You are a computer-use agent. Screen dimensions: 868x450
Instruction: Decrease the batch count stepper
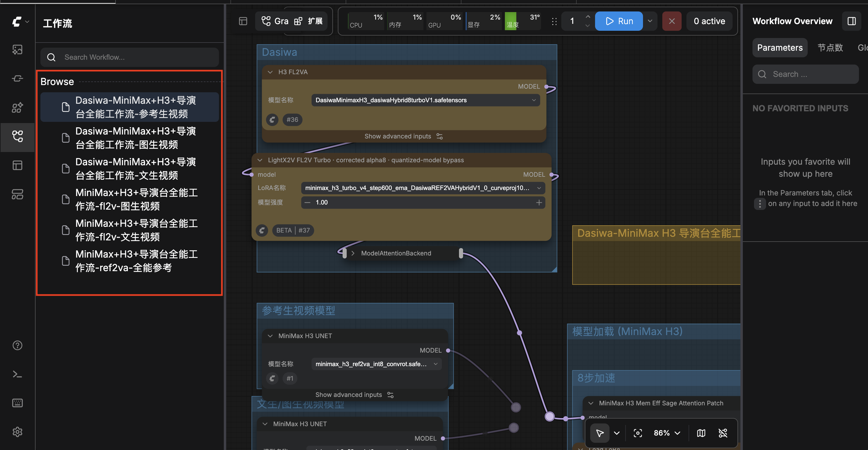coord(588,26)
